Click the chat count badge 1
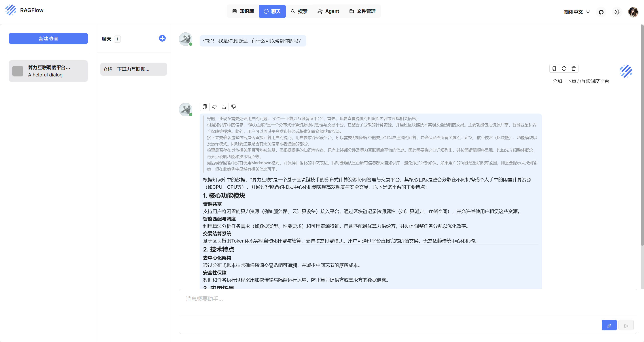Image resolution: width=644 pixels, height=342 pixels. point(117,39)
